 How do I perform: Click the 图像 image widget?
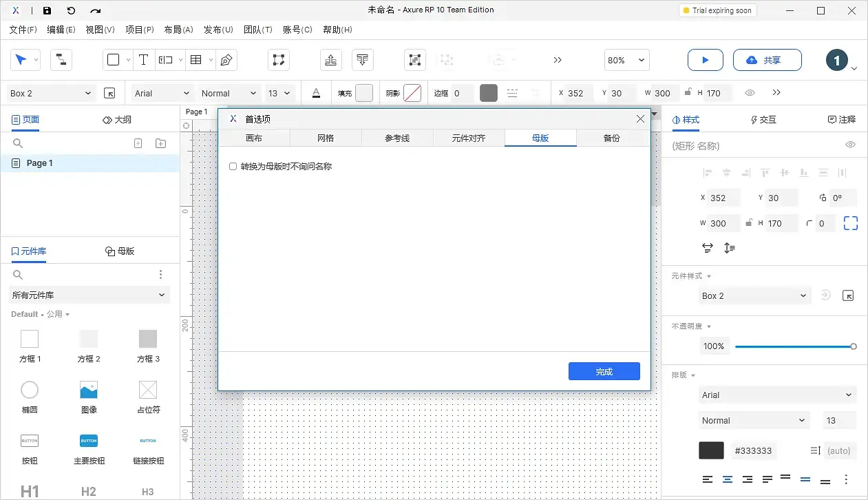[89, 397]
